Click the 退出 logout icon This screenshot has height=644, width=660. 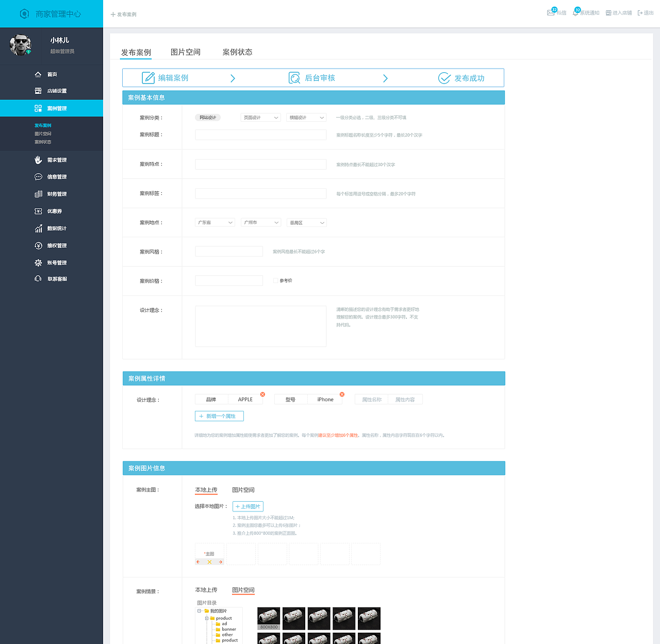point(640,13)
